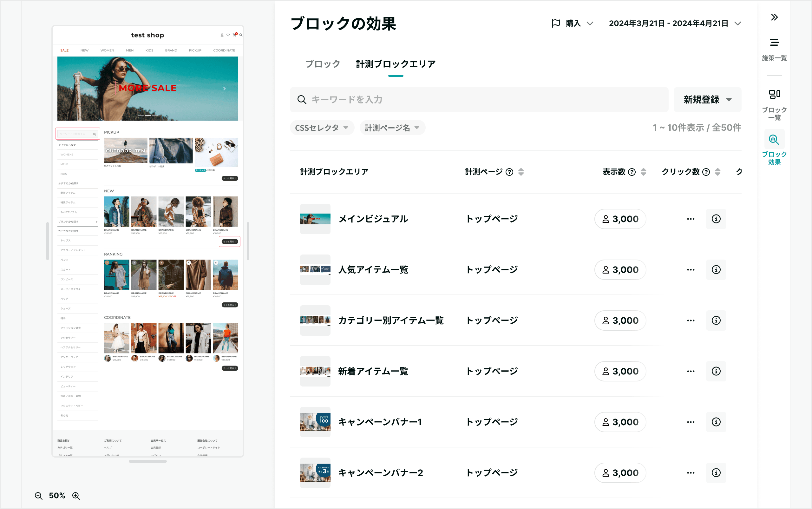Click the info icon for カテゴリー別アイテム一覧
The height and width of the screenshot is (509, 812).
click(x=716, y=321)
